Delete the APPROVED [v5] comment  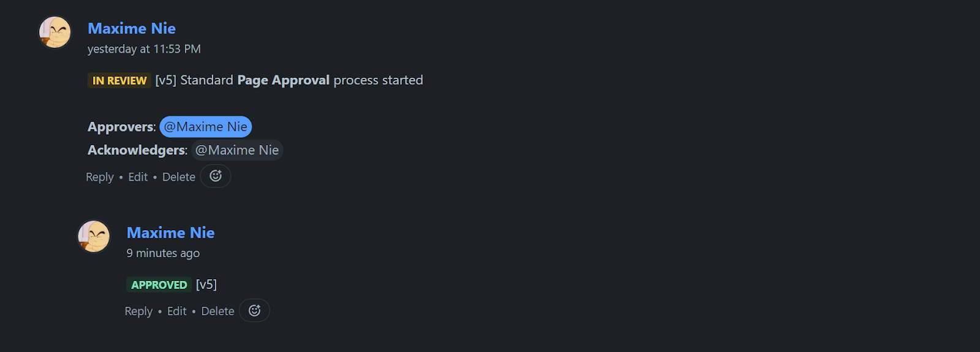[x=217, y=311]
